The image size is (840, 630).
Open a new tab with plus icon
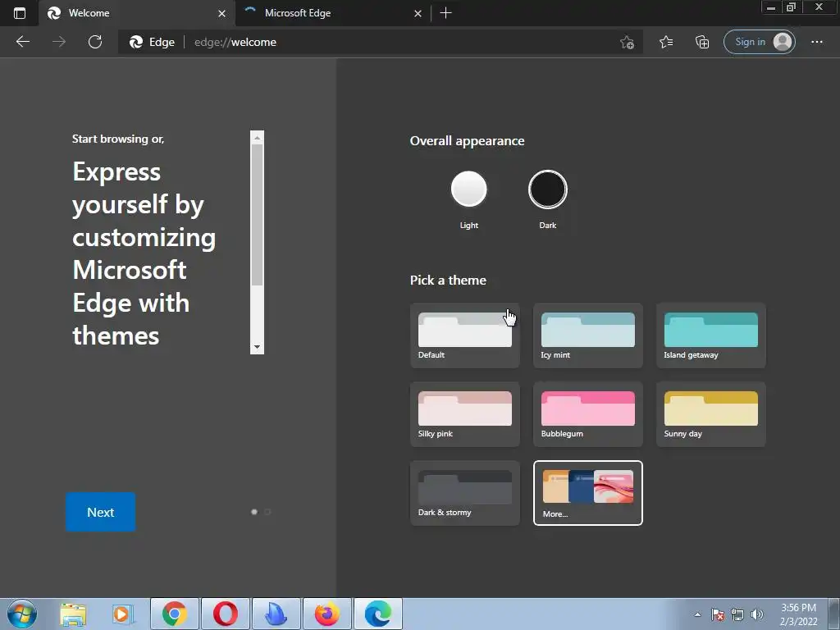pyautogui.click(x=445, y=13)
